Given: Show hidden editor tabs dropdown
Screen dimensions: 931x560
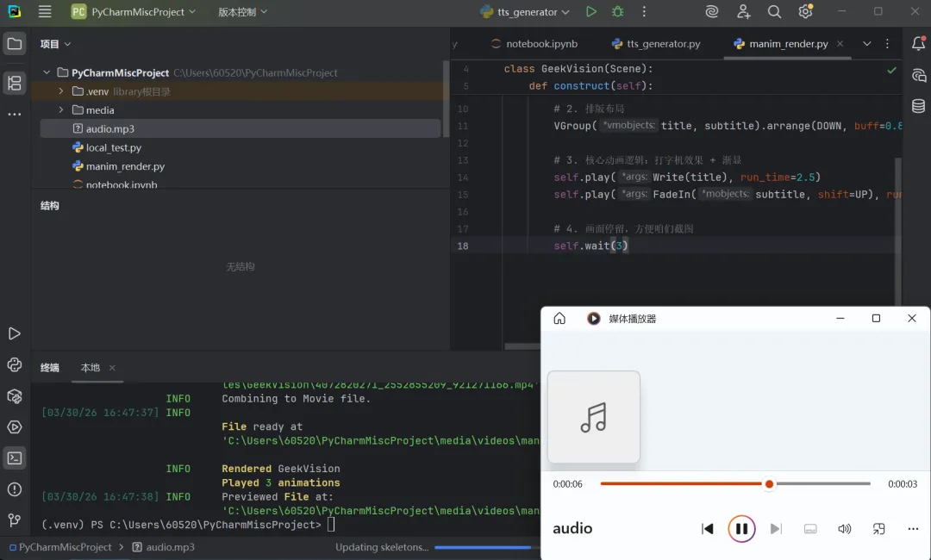Looking at the screenshot, I should pyautogui.click(x=867, y=43).
